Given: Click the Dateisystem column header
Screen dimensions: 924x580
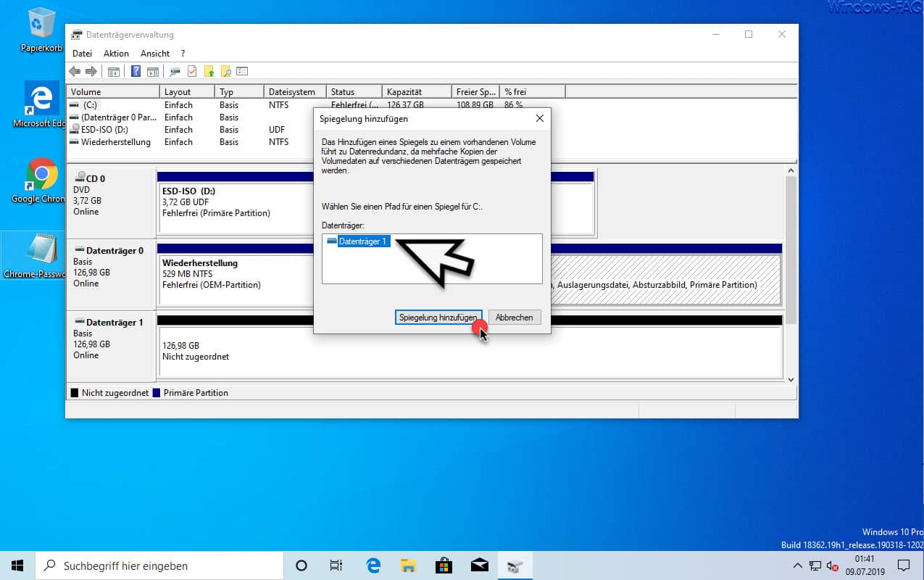Looking at the screenshot, I should 295,92.
